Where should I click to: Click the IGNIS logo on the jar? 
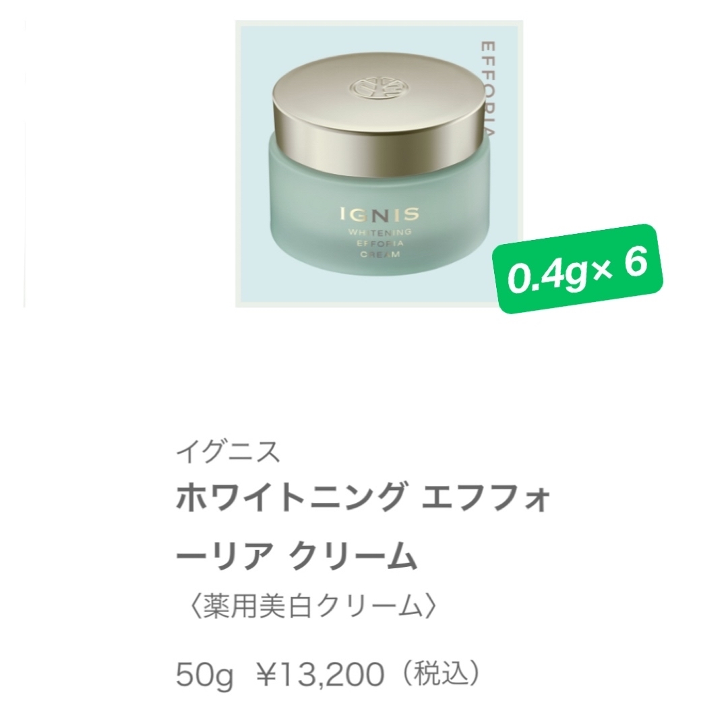(380, 214)
